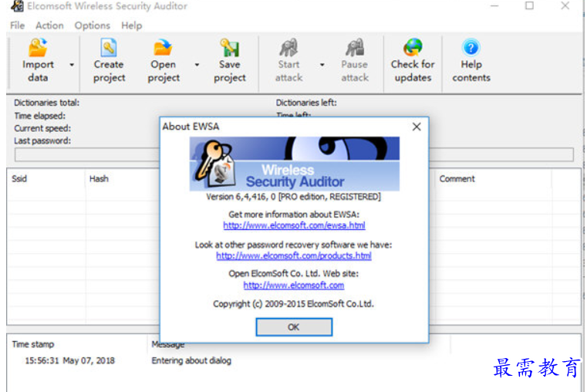Open the Options menu
The width and height of the screenshot is (587, 392).
92,25
